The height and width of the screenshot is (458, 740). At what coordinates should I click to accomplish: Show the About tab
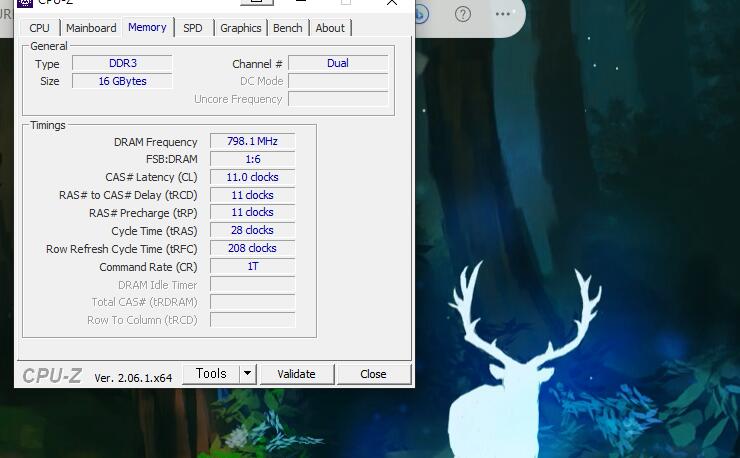(330, 28)
